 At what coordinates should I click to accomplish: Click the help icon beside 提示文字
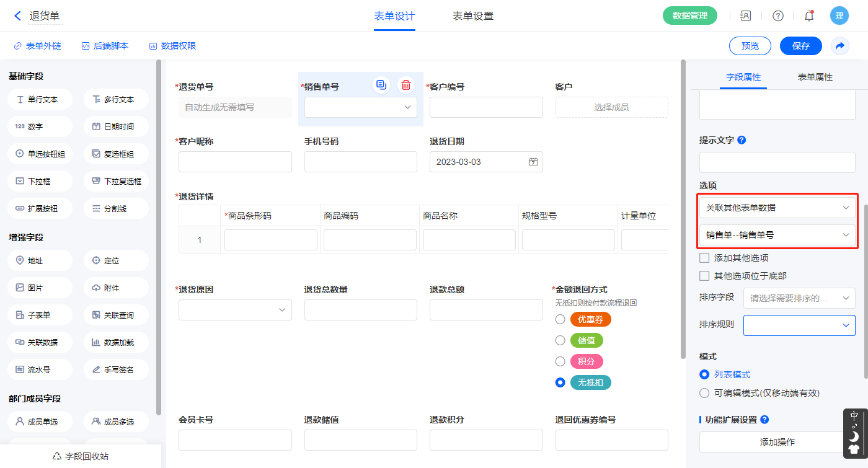pos(742,140)
